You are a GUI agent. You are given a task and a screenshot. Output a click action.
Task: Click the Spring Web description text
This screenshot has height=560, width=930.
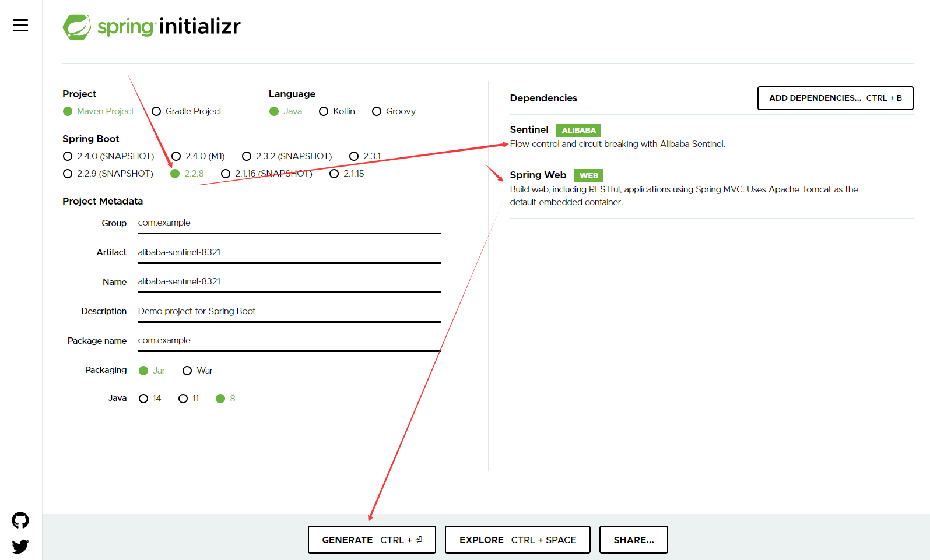click(x=684, y=196)
